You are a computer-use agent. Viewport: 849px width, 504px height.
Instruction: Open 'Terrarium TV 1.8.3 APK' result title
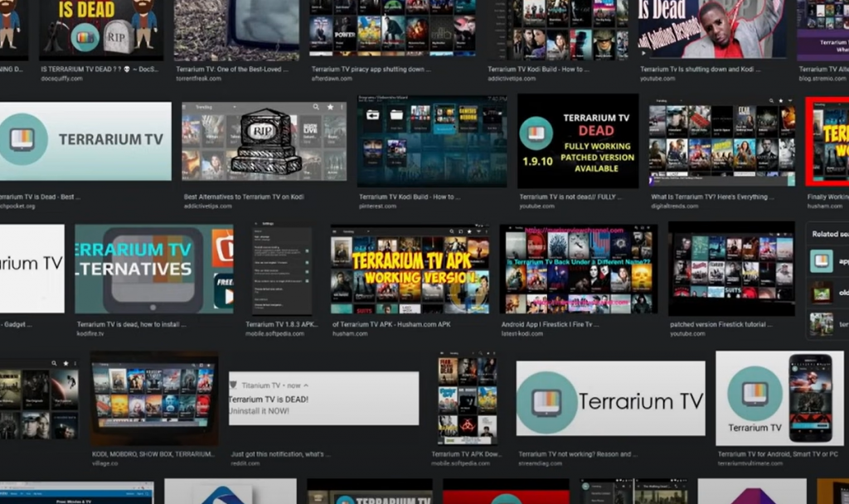282,324
